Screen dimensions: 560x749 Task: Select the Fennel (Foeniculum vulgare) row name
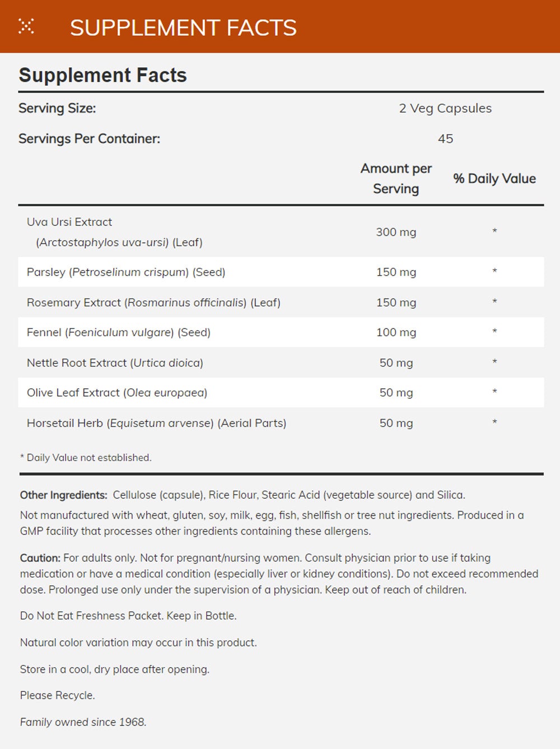(119, 332)
